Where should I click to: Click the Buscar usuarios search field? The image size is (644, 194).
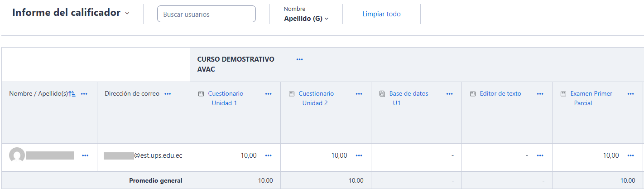pyautogui.click(x=207, y=14)
